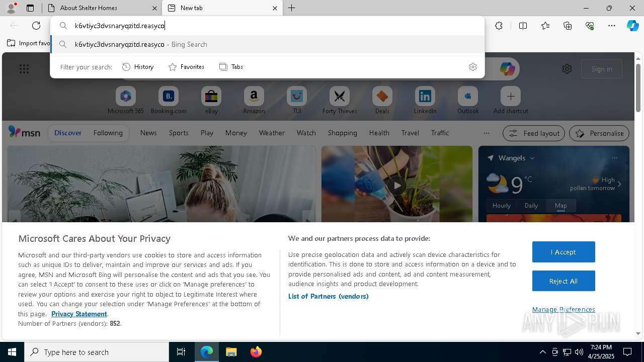
Task: Open the Sports category
Action: tap(179, 133)
